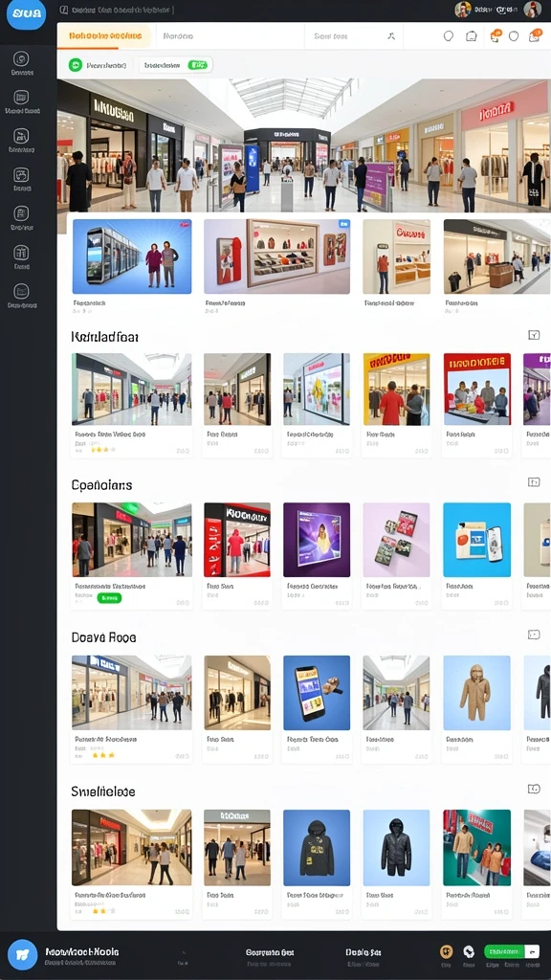Open the pink collage thumbnail
Image resolution: width=551 pixels, height=980 pixels.
pos(397,540)
